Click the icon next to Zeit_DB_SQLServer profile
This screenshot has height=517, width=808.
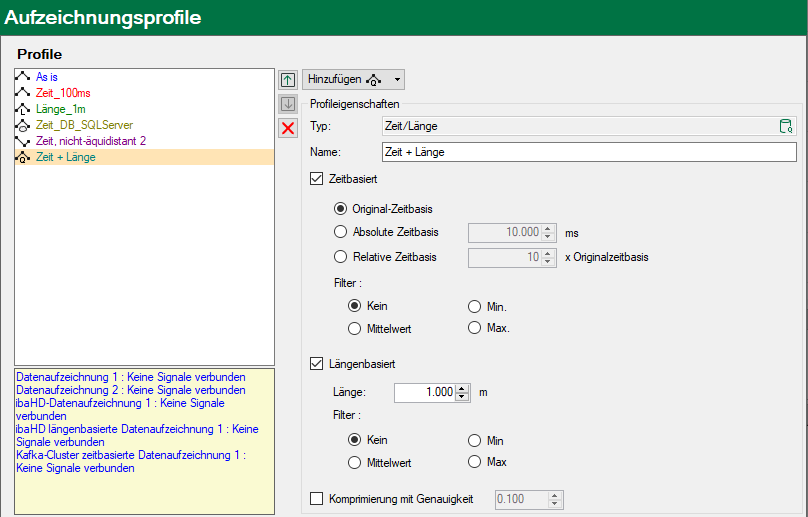coord(24,125)
